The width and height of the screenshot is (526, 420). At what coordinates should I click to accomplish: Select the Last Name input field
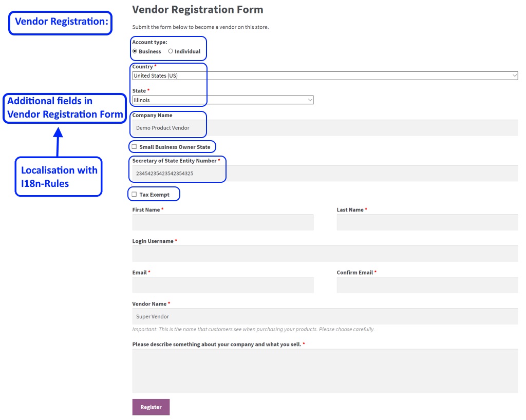pos(427,222)
